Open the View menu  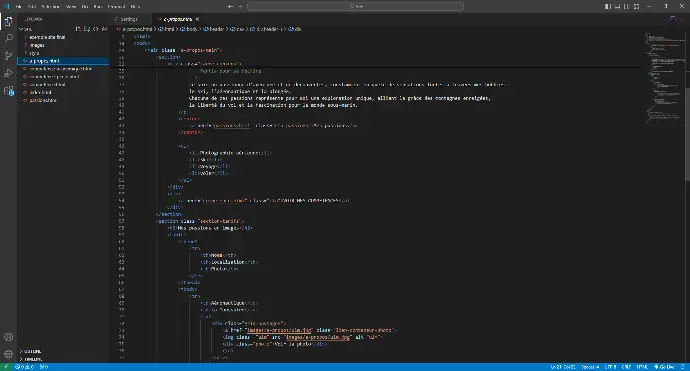pyautogui.click(x=71, y=6)
